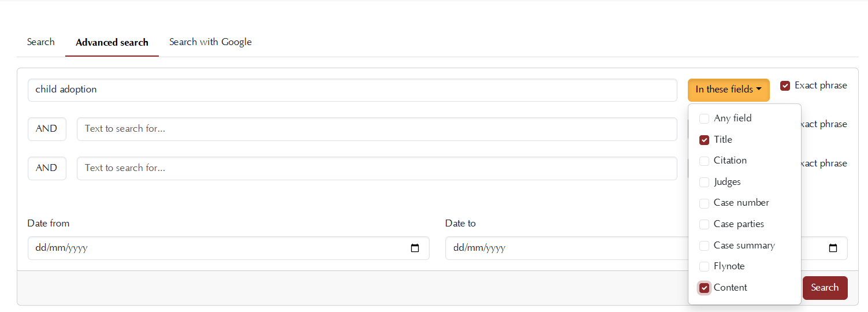Change the second AND operator
Screen dimensions: 868x312
tap(47, 168)
